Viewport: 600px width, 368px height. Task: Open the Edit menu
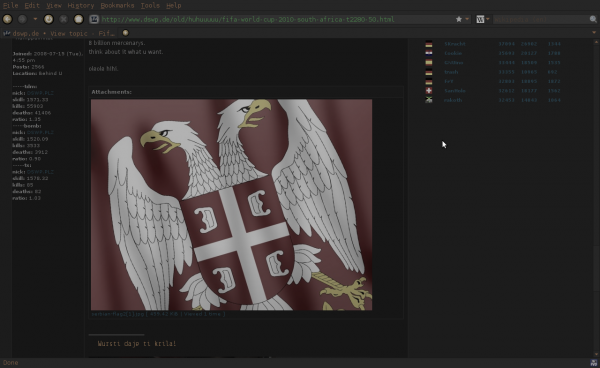[x=32, y=5]
